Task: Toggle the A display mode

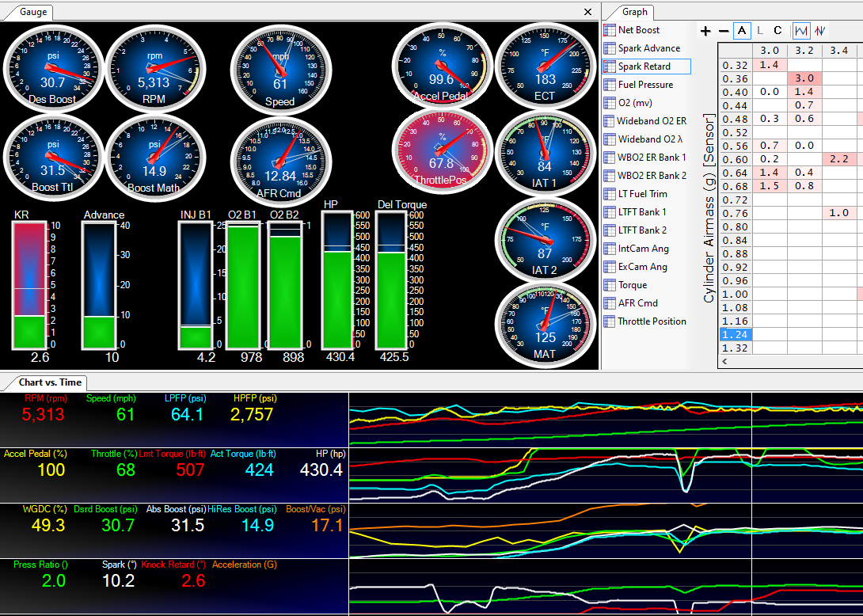Action: [x=743, y=31]
